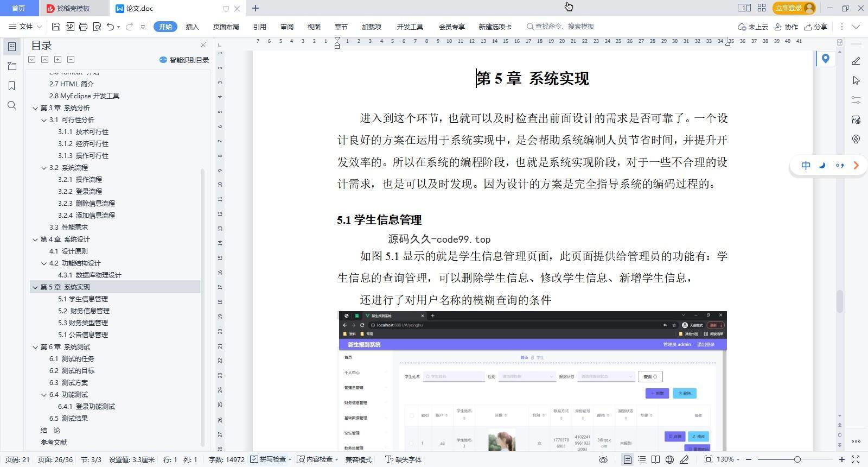Click the zoom out minus button
The image size is (868, 467).
749,459
